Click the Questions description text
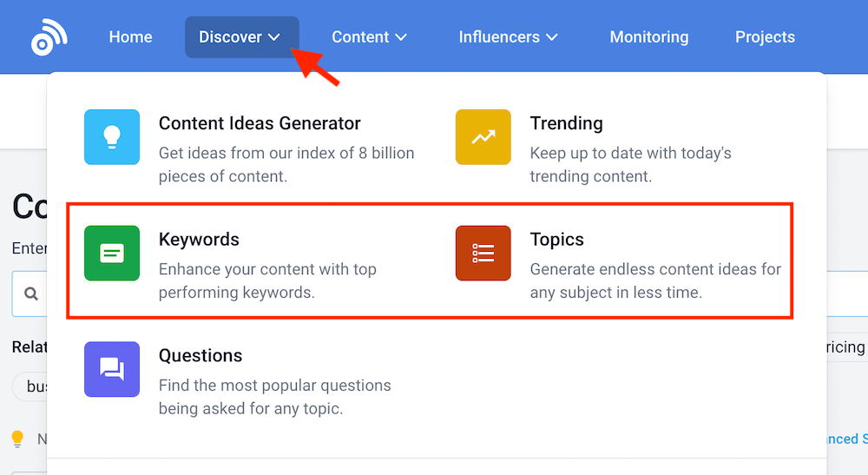This screenshot has width=868, height=475. click(274, 397)
